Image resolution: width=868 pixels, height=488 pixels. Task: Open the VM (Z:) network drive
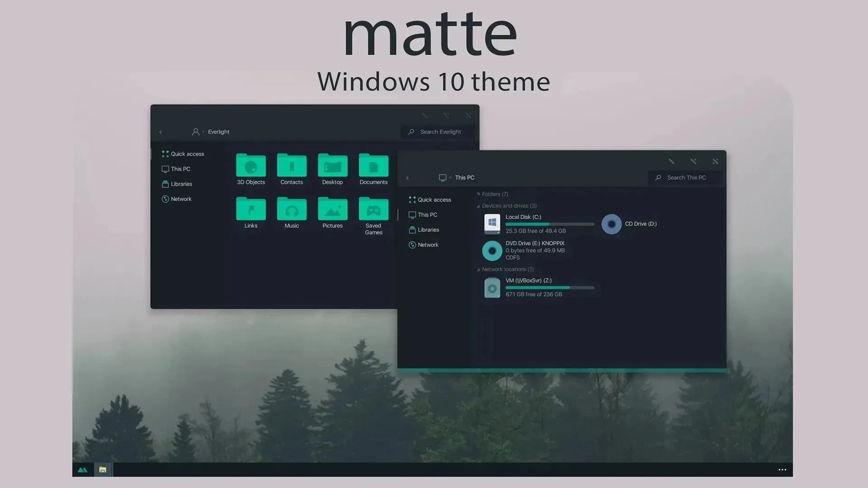492,287
